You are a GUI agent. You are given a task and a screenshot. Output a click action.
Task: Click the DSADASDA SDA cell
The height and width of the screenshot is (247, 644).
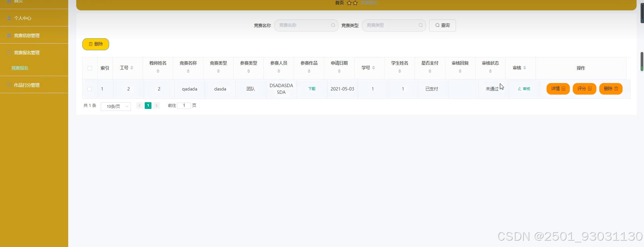coord(281,89)
